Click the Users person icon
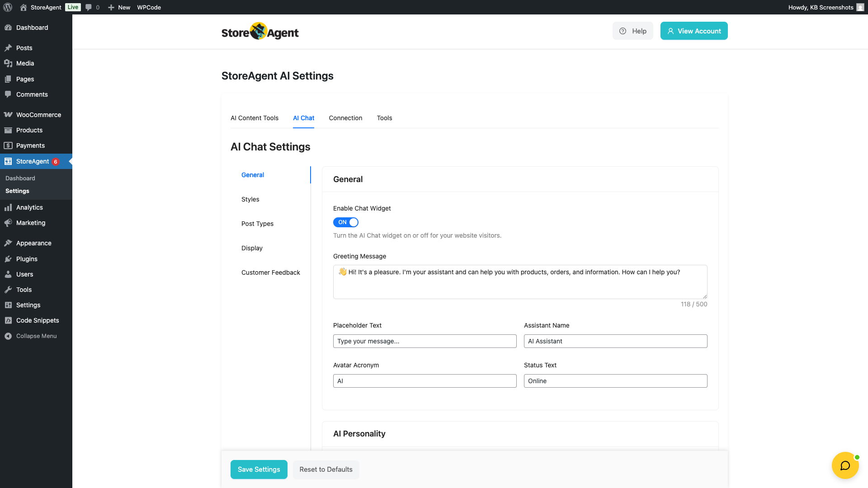 [x=8, y=274]
